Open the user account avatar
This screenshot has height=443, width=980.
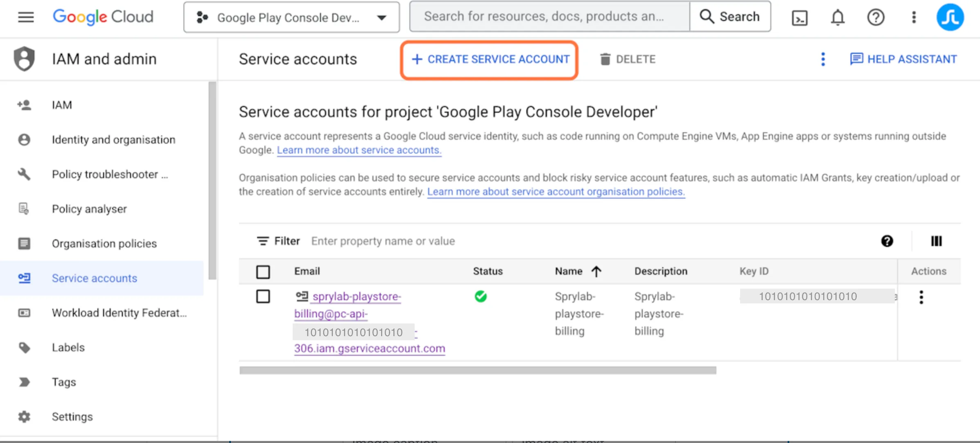pos(950,17)
